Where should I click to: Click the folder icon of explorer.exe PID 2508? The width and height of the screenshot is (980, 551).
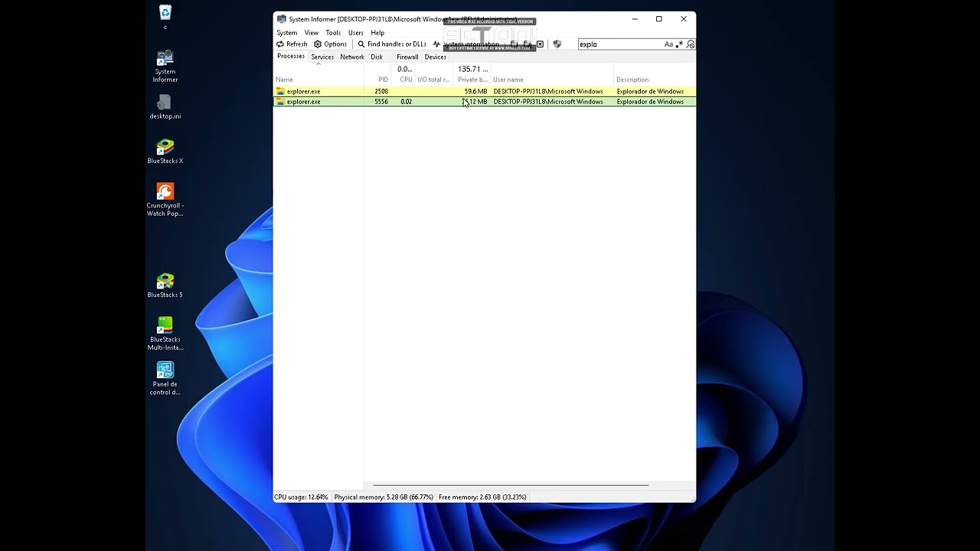280,91
